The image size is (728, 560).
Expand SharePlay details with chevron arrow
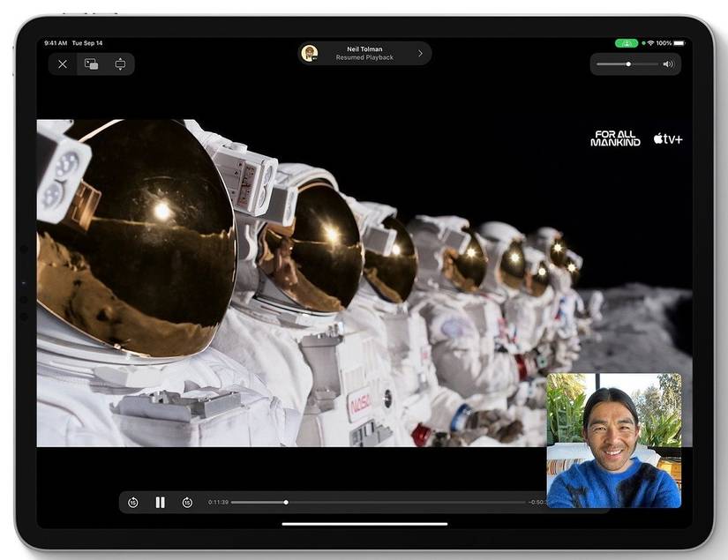coord(420,54)
